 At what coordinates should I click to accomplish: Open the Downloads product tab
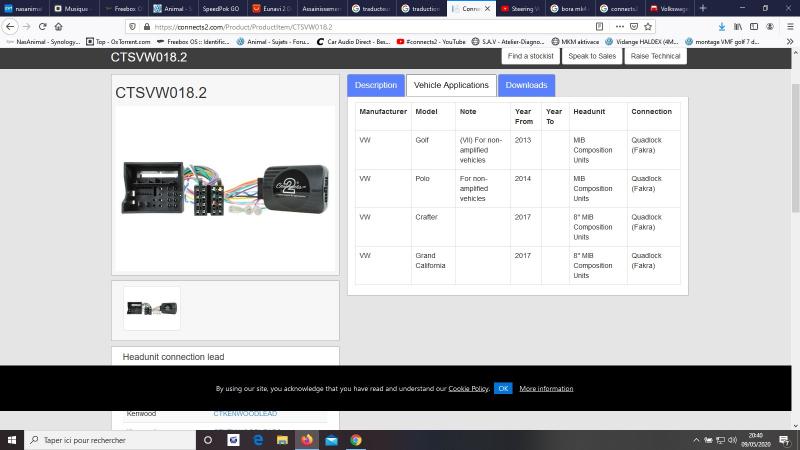point(526,85)
